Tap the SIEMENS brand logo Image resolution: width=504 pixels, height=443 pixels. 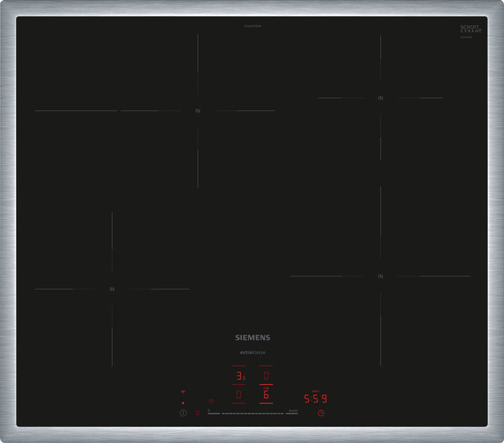(253, 337)
